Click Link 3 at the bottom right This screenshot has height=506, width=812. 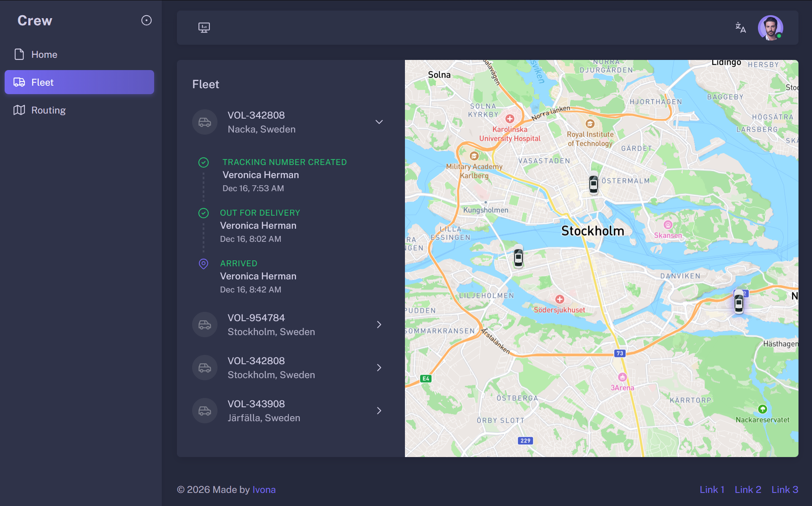pyautogui.click(x=785, y=490)
